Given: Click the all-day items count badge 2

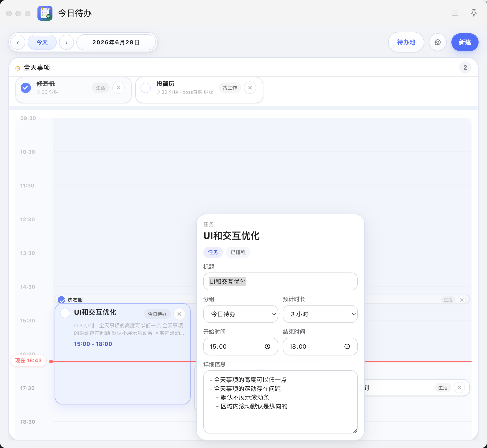Looking at the screenshot, I should point(465,68).
